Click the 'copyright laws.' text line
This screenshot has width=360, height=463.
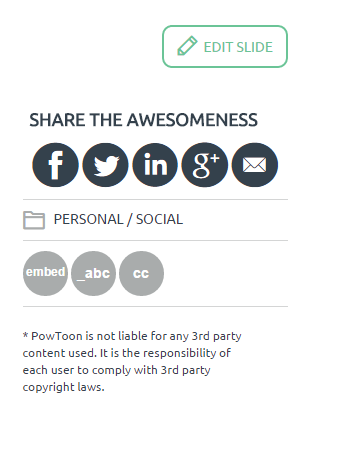pyautogui.click(x=63, y=387)
